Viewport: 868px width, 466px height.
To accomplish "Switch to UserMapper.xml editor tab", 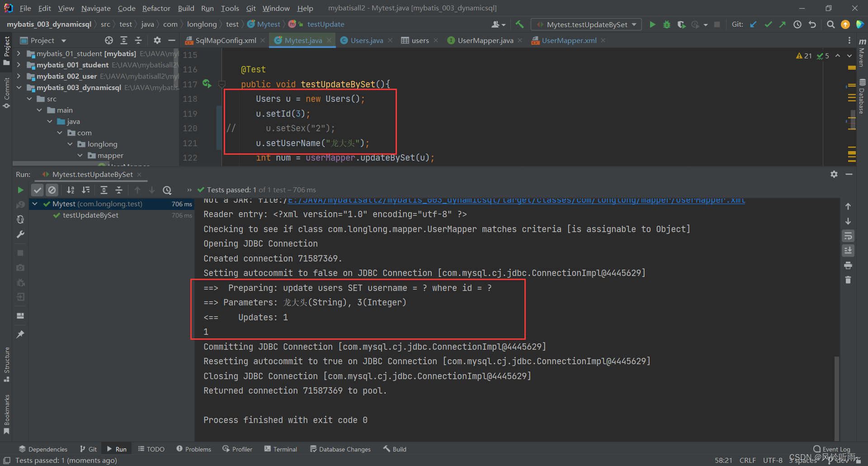I will [x=569, y=40].
